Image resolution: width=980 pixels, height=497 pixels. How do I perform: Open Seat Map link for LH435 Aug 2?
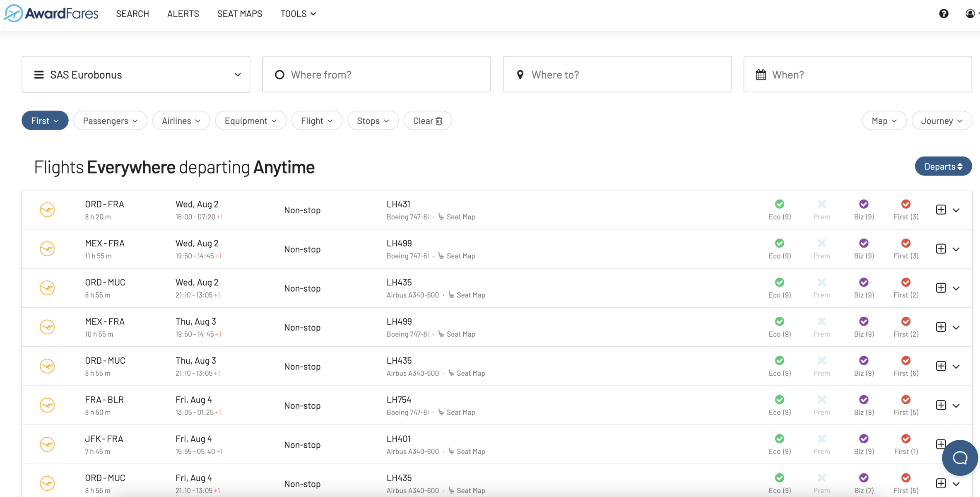470,295
